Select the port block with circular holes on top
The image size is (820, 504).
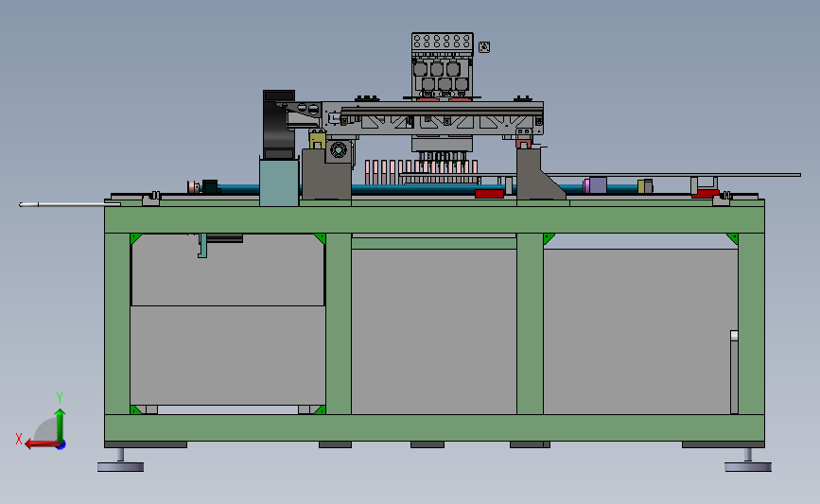pyautogui.click(x=443, y=42)
